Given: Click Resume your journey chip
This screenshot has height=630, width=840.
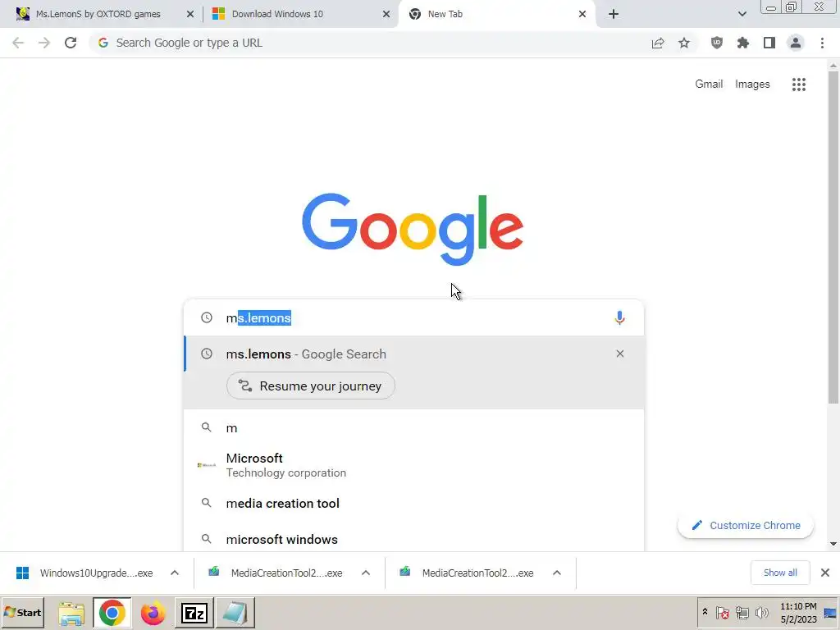Looking at the screenshot, I should (x=311, y=386).
